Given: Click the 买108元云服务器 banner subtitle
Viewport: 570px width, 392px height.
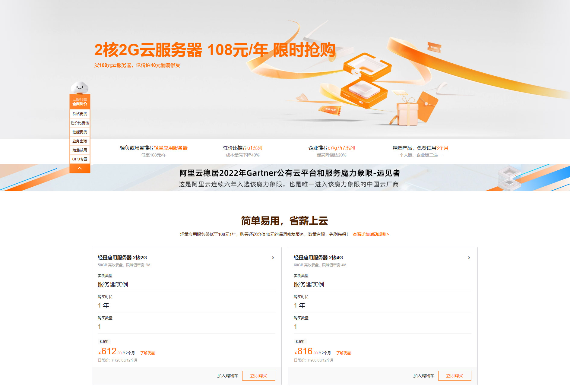Looking at the screenshot, I should pyautogui.click(x=137, y=65).
